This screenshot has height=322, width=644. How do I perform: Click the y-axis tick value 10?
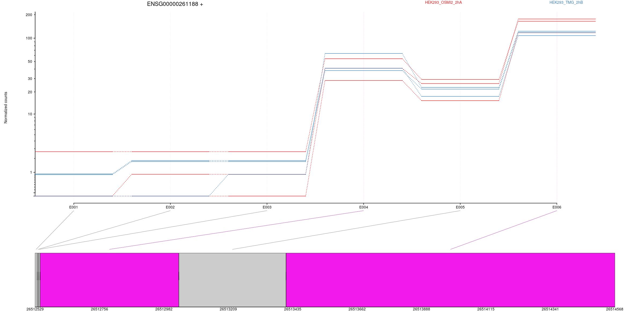[30, 114]
